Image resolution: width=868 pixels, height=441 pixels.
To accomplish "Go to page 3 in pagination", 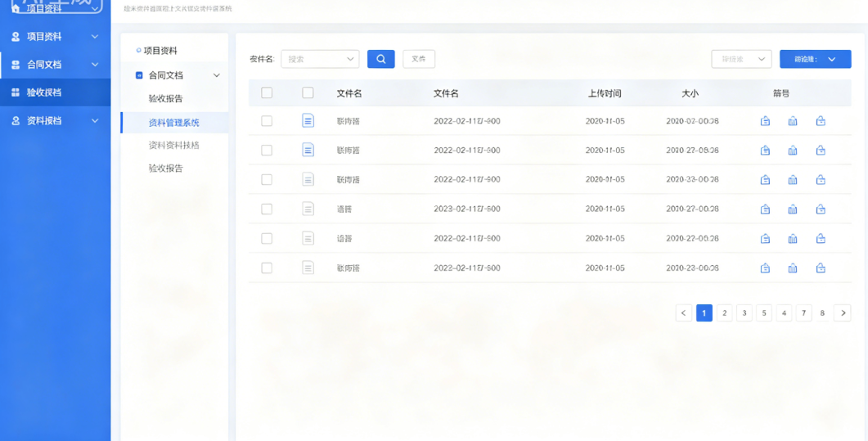I will pyautogui.click(x=744, y=313).
